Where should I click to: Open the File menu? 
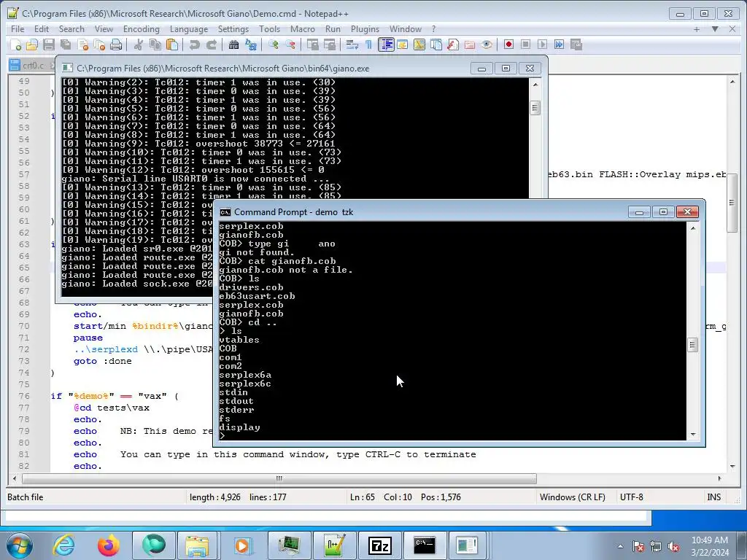18,29
